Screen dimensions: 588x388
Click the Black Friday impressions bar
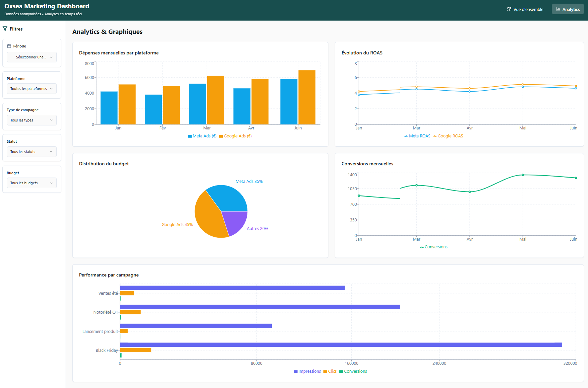coord(341,345)
